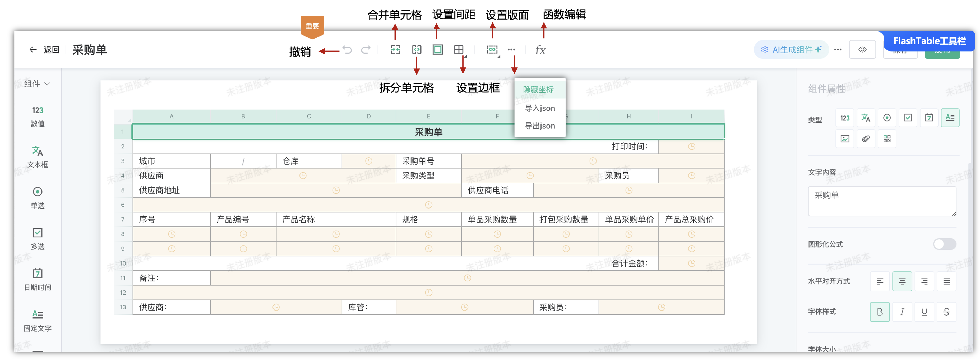The width and height of the screenshot is (980, 361).
Task: Set type to radio in properties
Action: pos(887,118)
